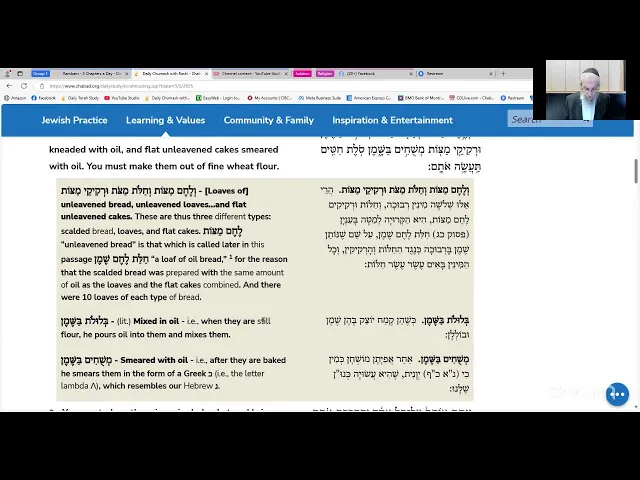Click the text '[Loaves of]'

[x=227, y=191]
